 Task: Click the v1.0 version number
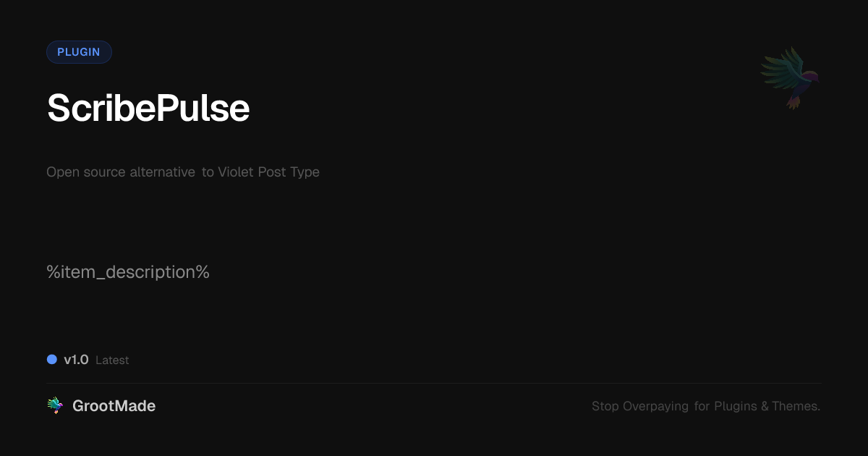click(76, 360)
